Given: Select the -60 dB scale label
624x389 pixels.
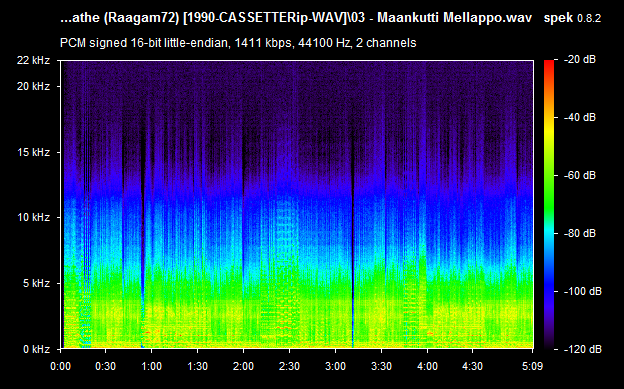Looking at the screenshot, I should tap(580, 176).
